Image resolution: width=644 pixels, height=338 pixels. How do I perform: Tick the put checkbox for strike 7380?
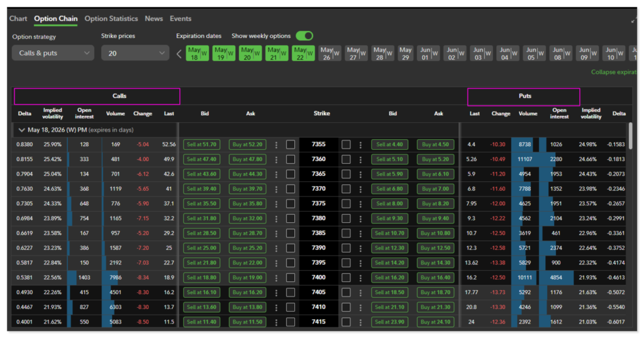tap(347, 218)
